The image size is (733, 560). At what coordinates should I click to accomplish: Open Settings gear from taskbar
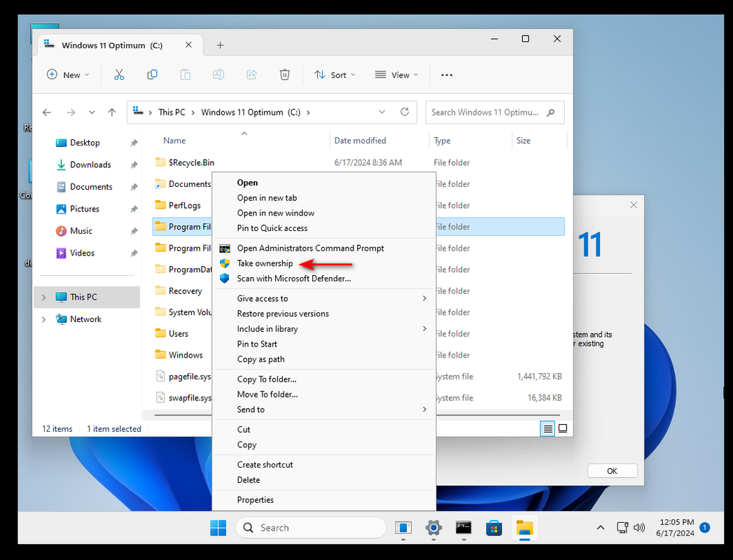pyautogui.click(x=433, y=528)
